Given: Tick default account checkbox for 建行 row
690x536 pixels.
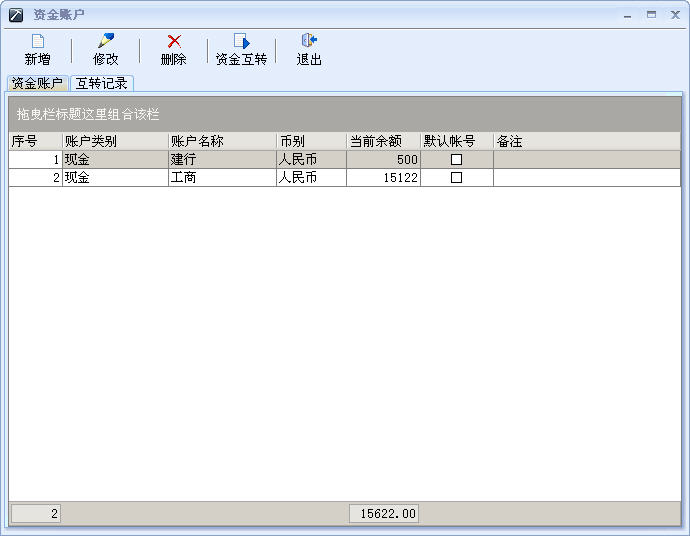Looking at the screenshot, I should tap(456, 159).
